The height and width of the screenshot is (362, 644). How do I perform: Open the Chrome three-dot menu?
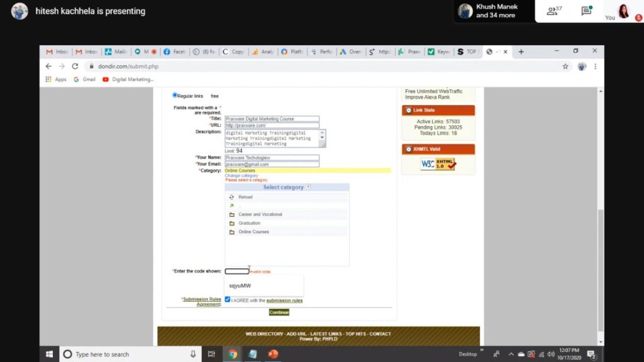595,66
